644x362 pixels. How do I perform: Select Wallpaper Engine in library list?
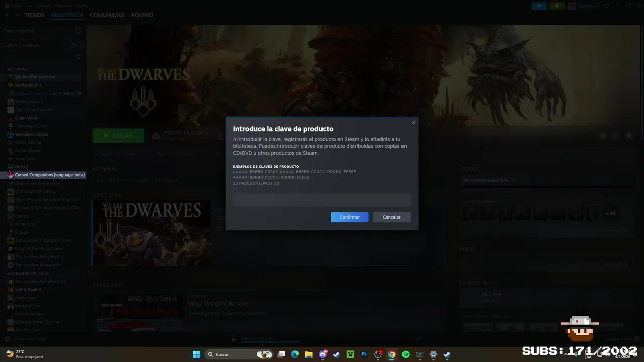point(32,134)
